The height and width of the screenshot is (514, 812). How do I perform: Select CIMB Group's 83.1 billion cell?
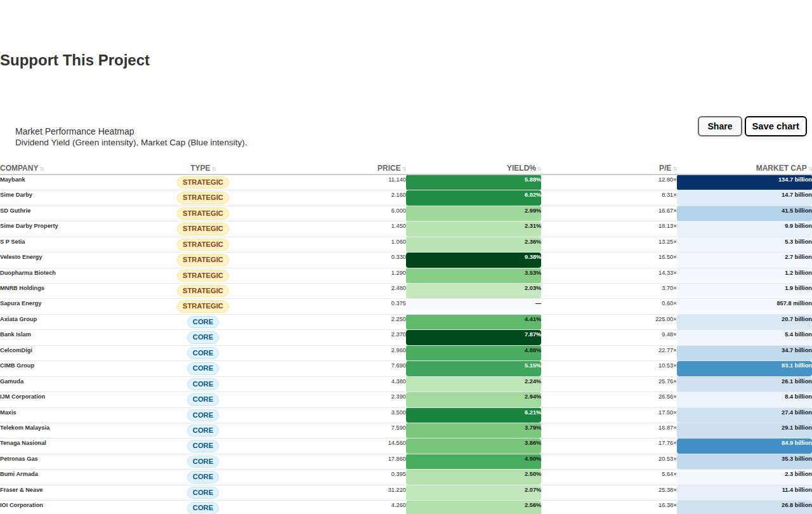pos(744,369)
